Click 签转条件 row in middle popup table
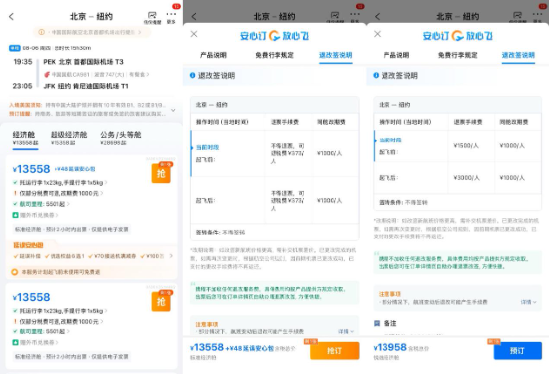 pos(275,232)
